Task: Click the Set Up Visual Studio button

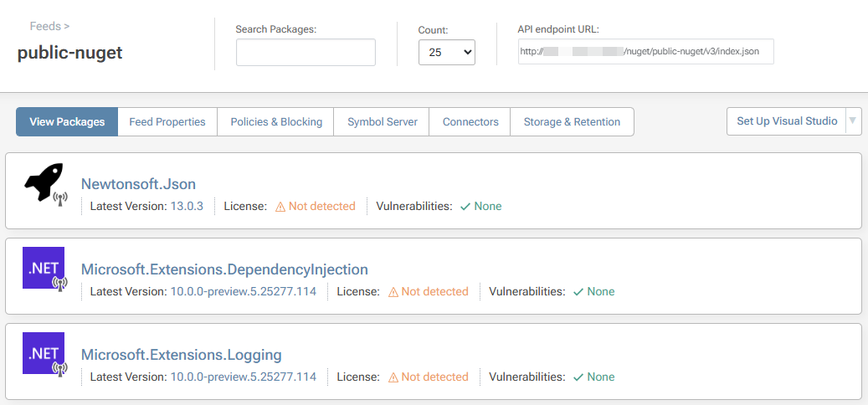Action: point(787,121)
